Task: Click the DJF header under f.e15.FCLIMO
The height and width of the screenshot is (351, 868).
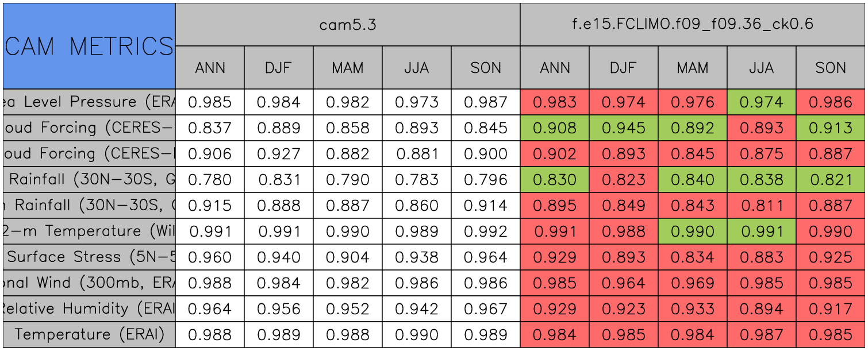Action: pos(624,68)
